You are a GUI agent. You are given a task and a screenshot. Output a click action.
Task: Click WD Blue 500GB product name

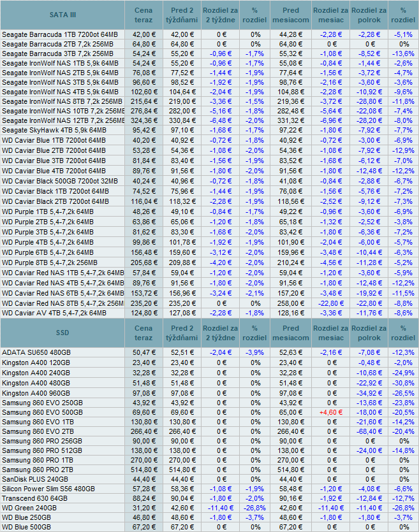27,527
